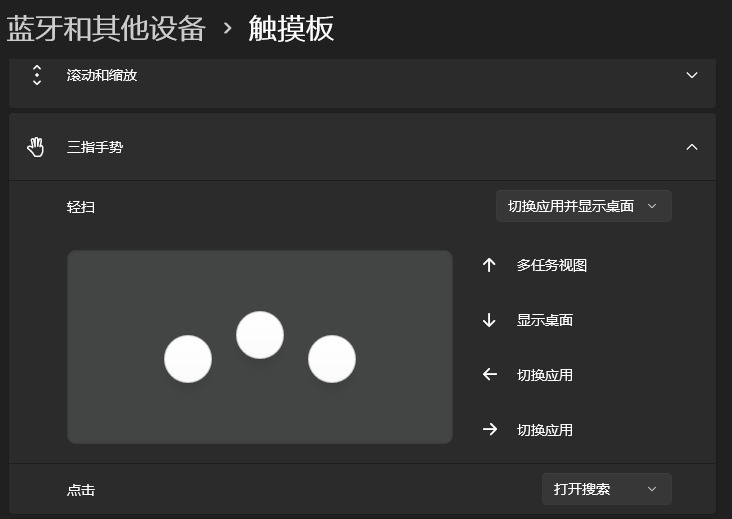
Task: Click the 多任务视图 gesture label
Action: pyautogui.click(x=552, y=265)
